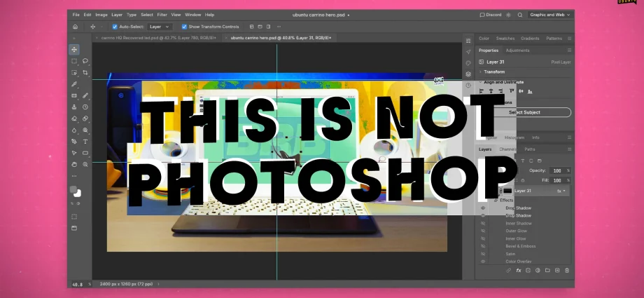Collapse the Align and Distribute section
Screen dimensions: 644x298
point(480,82)
